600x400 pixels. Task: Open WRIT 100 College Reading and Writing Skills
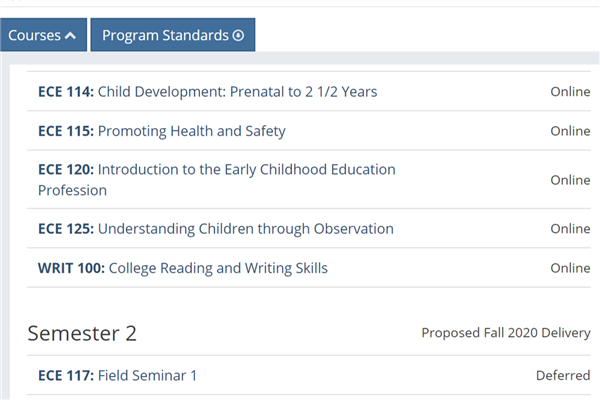pos(183,268)
